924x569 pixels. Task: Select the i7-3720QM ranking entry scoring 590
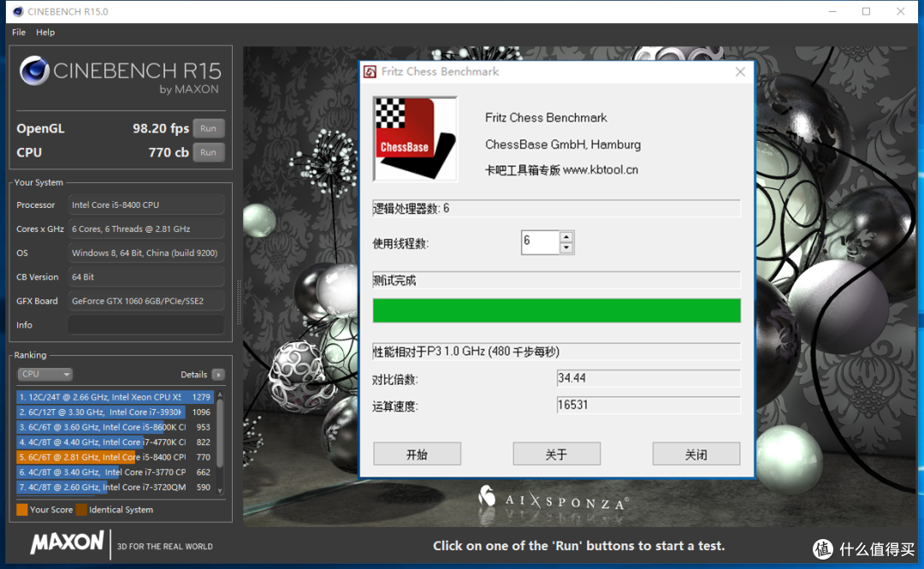(115, 487)
